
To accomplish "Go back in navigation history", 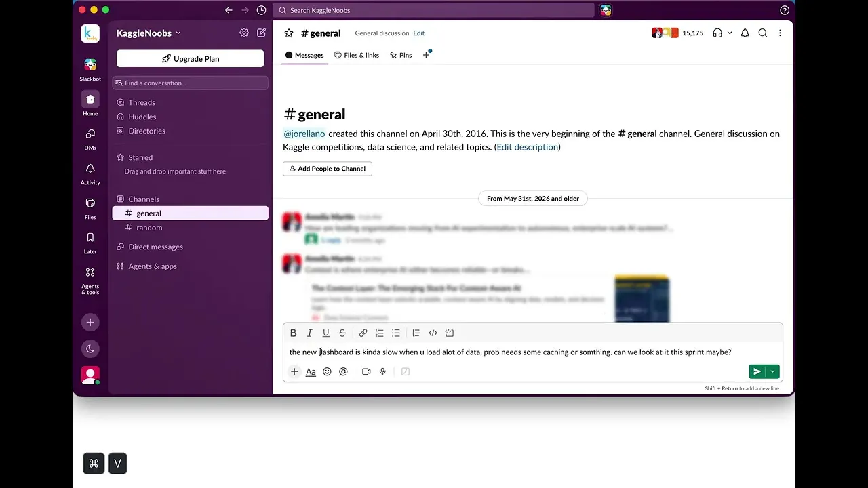I will point(229,10).
